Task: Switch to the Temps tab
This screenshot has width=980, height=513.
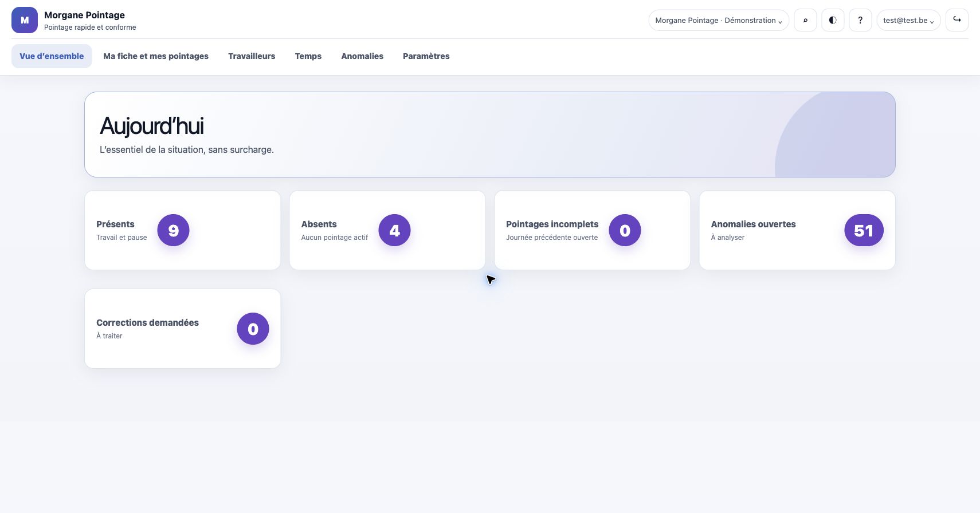Action: point(308,56)
